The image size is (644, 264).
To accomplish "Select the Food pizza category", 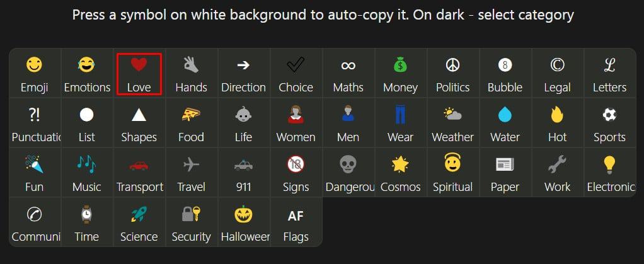I will click(191, 123).
